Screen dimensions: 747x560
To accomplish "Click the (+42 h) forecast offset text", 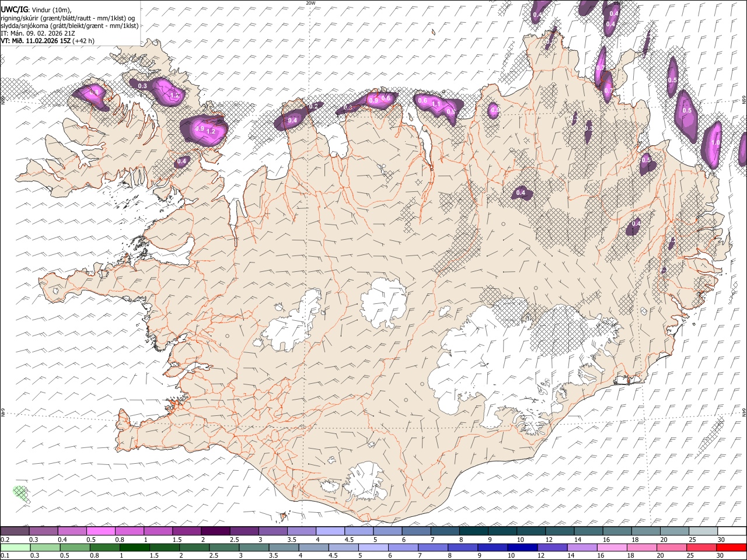I will pyautogui.click(x=84, y=41).
